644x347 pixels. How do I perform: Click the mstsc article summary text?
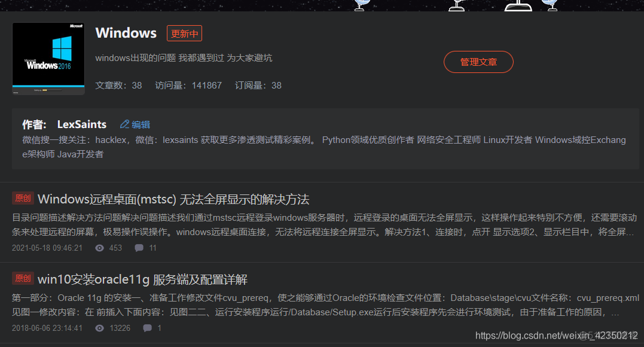click(324, 225)
